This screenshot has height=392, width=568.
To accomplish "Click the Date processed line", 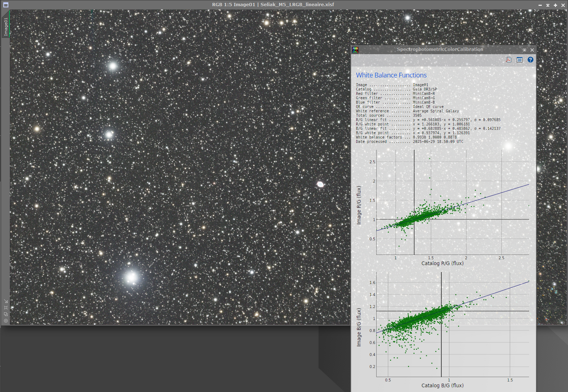I will [409, 142].
